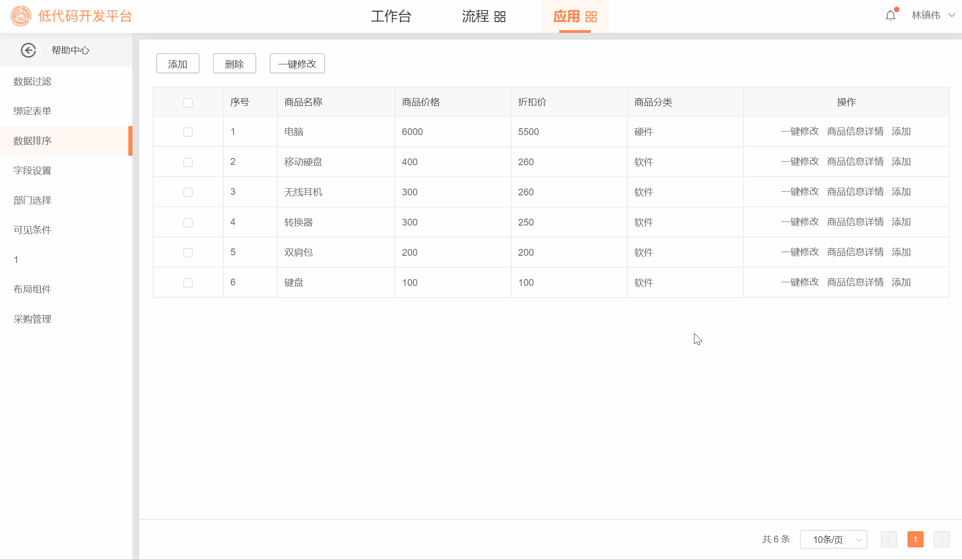This screenshot has height=560, width=962.
Task: Check the checkbox for row 双肩包
Action: click(x=188, y=253)
